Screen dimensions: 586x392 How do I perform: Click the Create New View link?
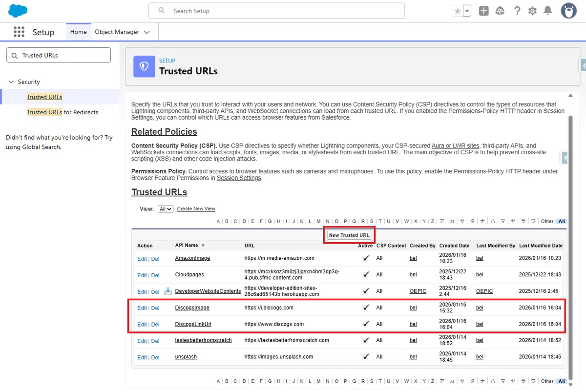[196, 209]
